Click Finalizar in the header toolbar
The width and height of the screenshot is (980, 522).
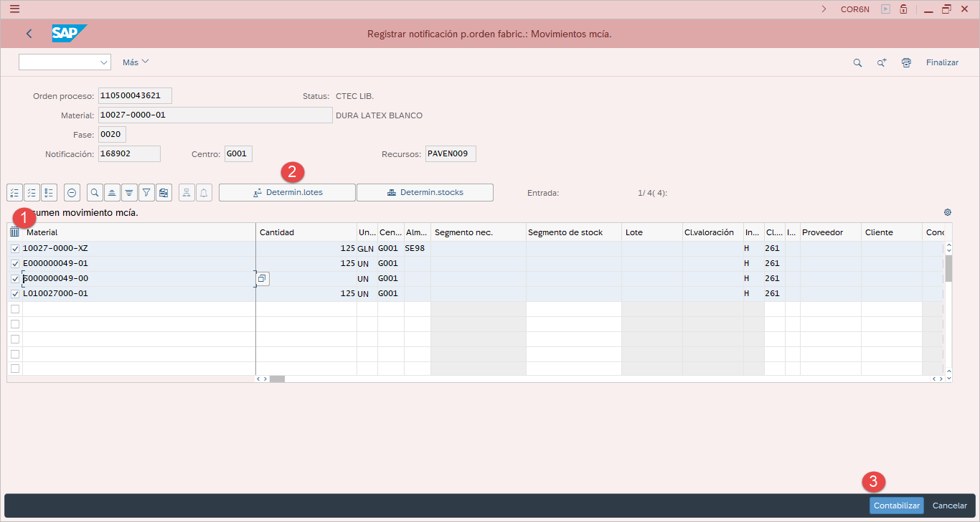point(942,62)
